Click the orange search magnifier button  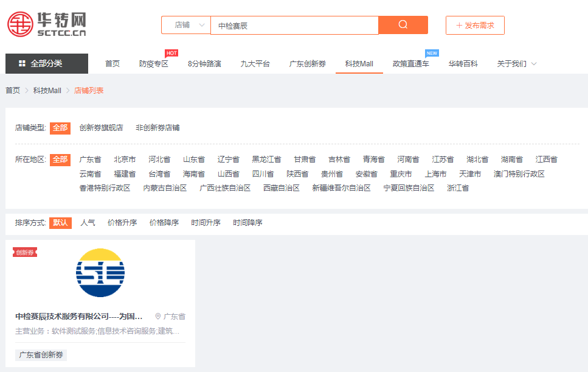tap(403, 25)
